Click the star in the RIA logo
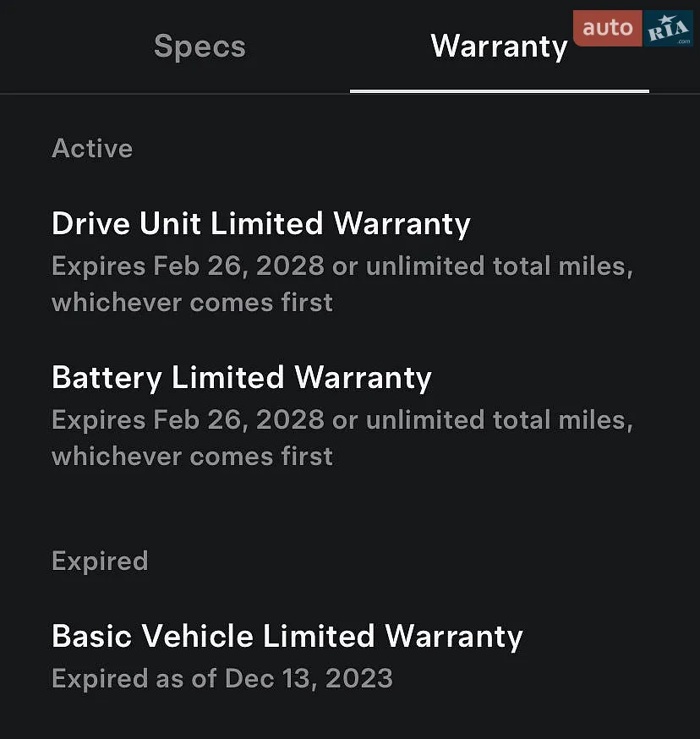Viewport: 700px width, 739px height. coord(664,20)
